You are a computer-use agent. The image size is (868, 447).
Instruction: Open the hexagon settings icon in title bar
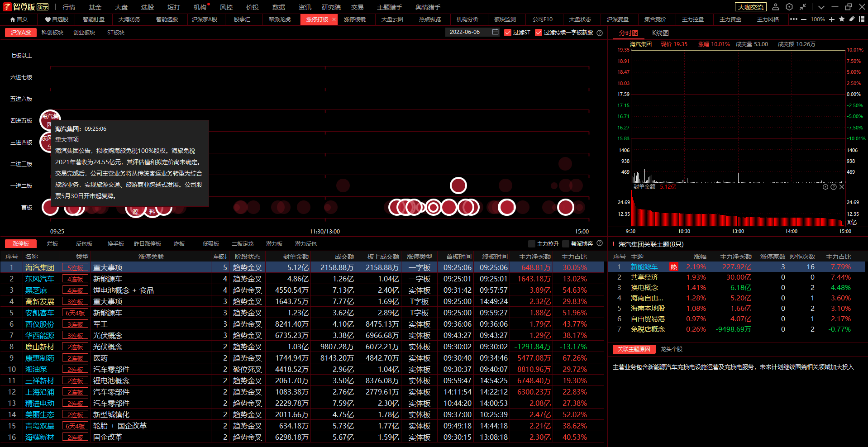789,7
